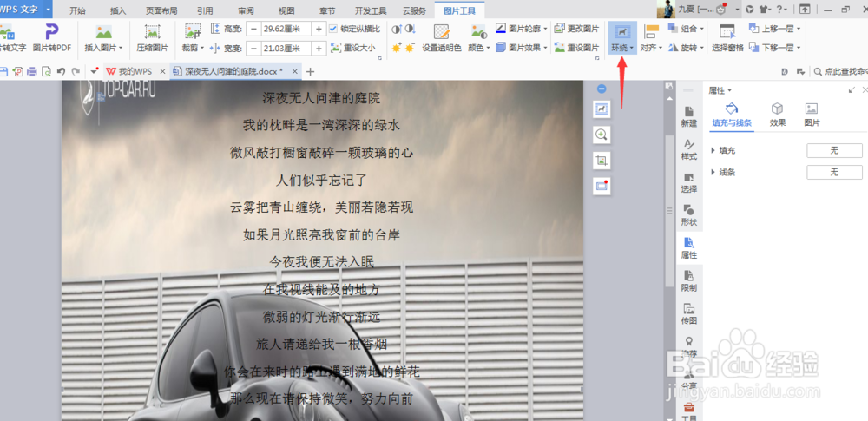Click the redo arrow icon
This screenshot has width=868, height=421.
(76, 71)
